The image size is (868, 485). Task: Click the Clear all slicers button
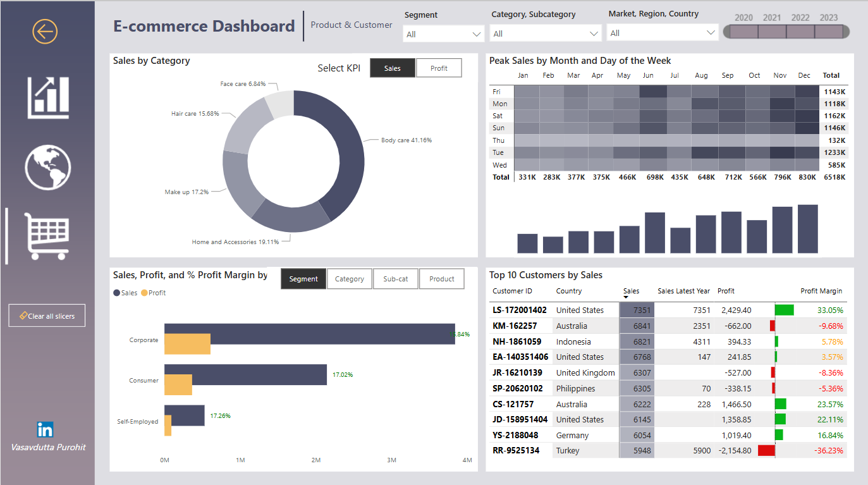[47, 316]
